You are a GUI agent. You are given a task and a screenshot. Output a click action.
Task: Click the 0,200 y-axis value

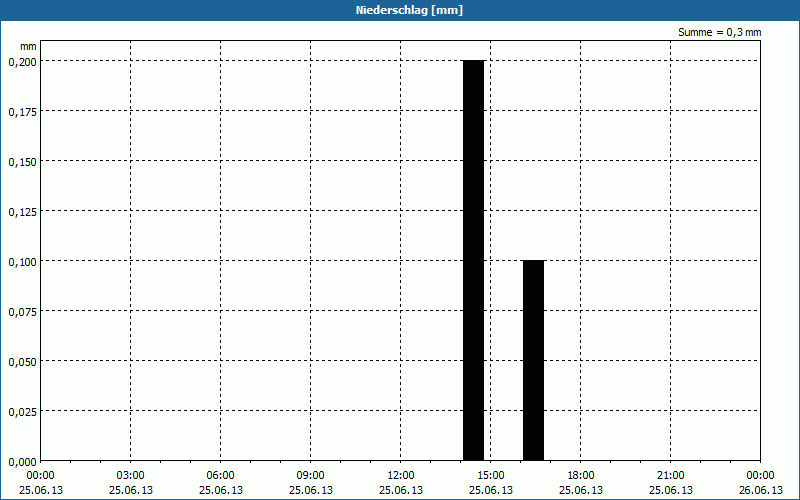click(x=22, y=61)
